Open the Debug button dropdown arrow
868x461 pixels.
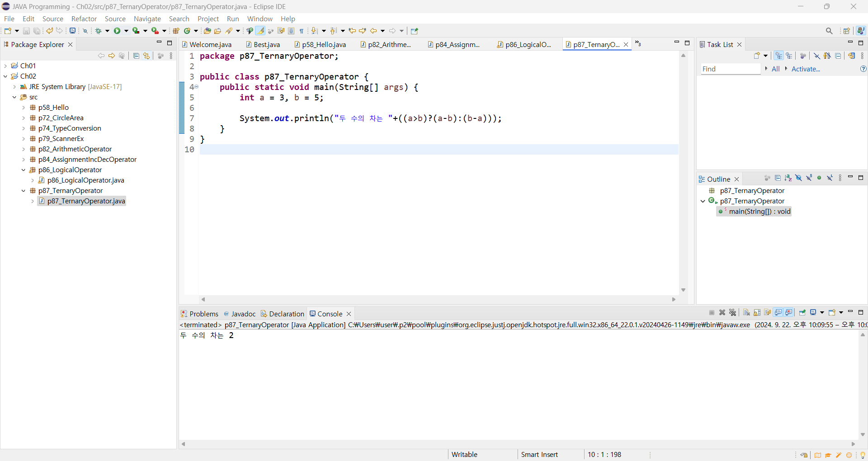tap(107, 31)
